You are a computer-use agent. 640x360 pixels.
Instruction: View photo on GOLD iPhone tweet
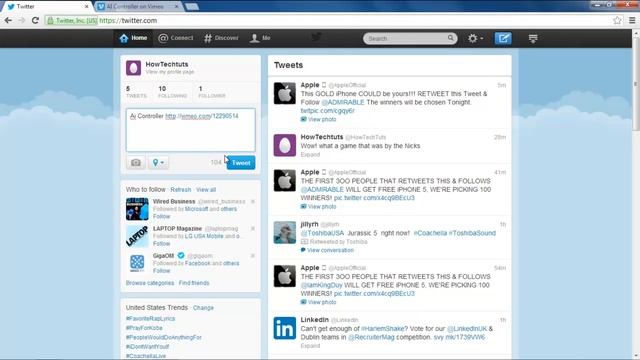(318, 119)
